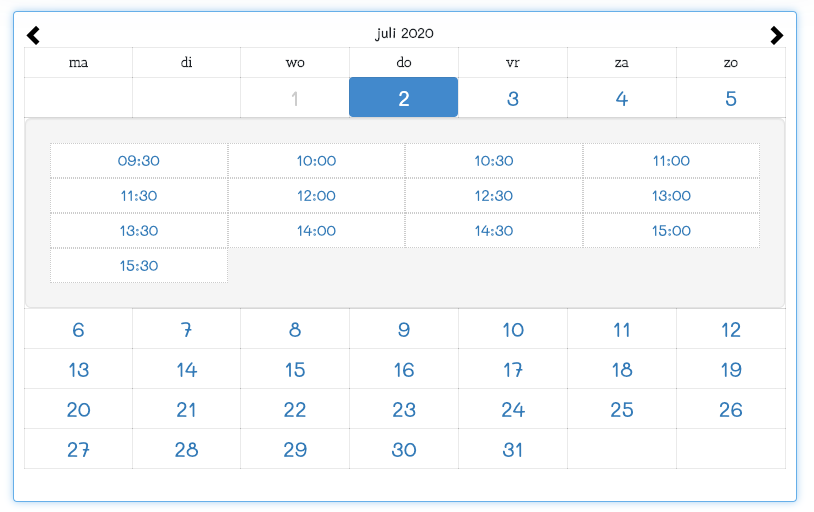Select the 13:00 time slot
The width and height of the screenshot is (814, 512).
[671, 196]
